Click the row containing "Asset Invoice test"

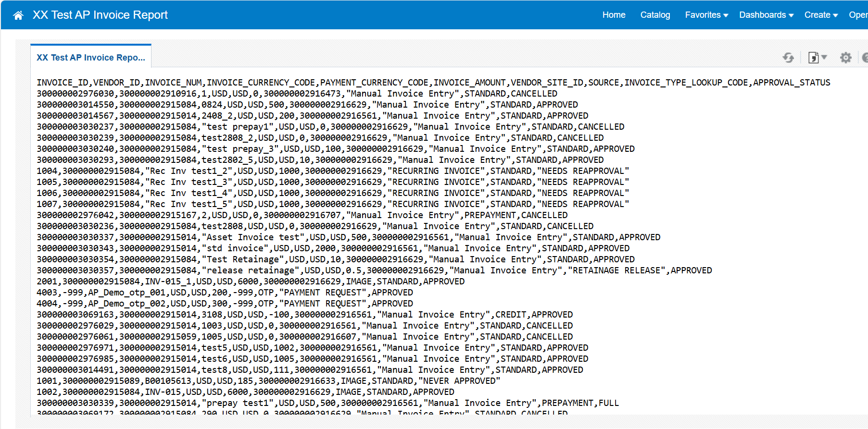[349, 237]
